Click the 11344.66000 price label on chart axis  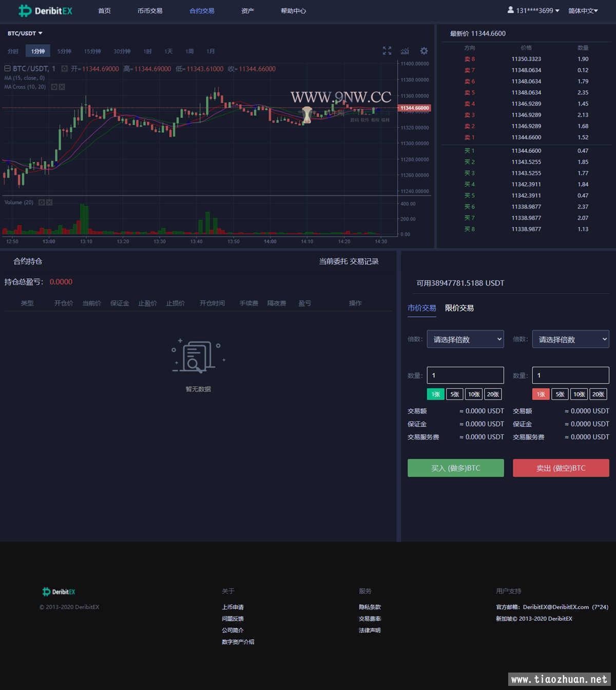415,108
